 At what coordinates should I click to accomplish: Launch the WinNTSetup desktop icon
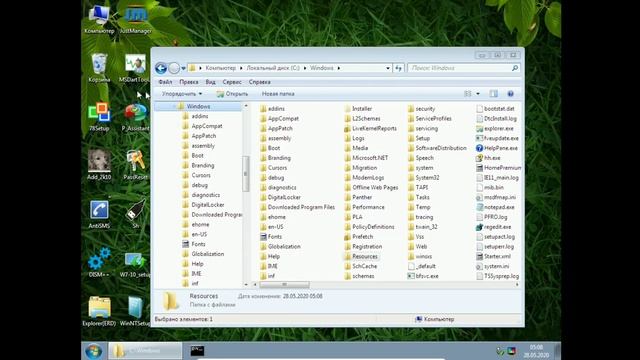point(136,311)
